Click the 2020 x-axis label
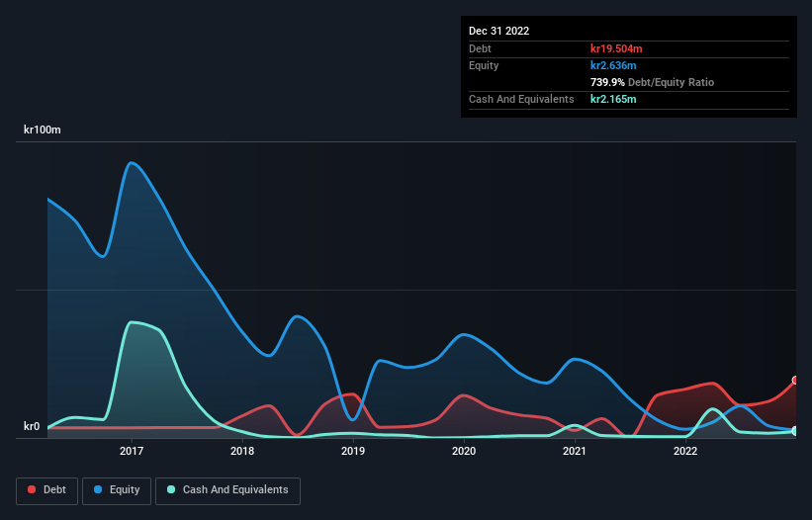Viewport: 812px width, 520px height. point(464,451)
